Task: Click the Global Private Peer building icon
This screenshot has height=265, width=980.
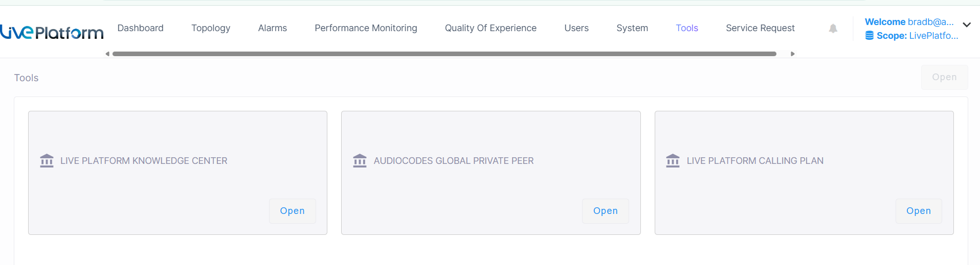Action: (360, 161)
